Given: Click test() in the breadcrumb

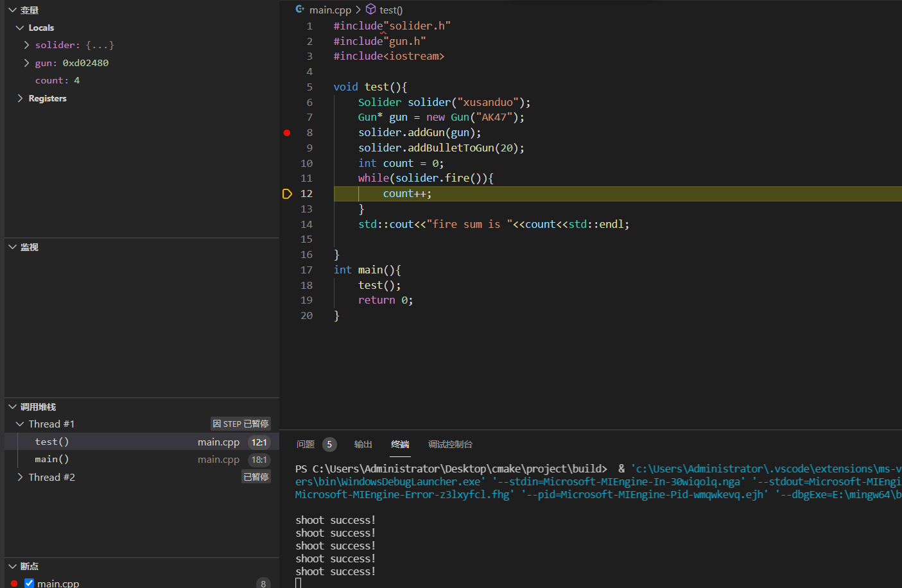Looking at the screenshot, I should (x=391, y=10).
